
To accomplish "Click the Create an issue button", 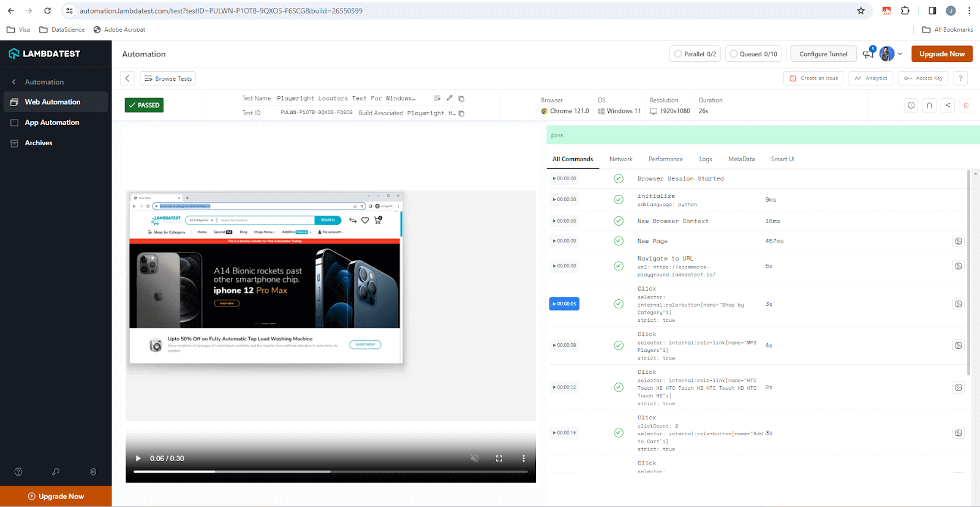I will pyautogui.click(x=813, y=78).
